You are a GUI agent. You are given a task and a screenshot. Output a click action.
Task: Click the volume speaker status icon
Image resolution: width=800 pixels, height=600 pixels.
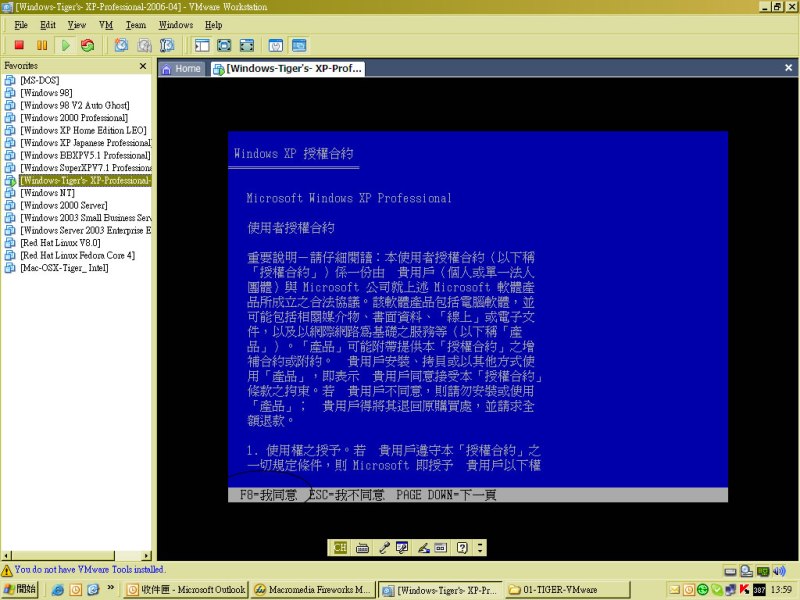click(x=779, y=571)
